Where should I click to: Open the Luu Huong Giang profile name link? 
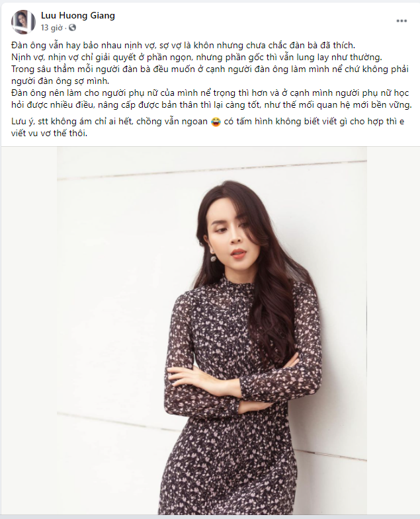[x=78, y=16]
